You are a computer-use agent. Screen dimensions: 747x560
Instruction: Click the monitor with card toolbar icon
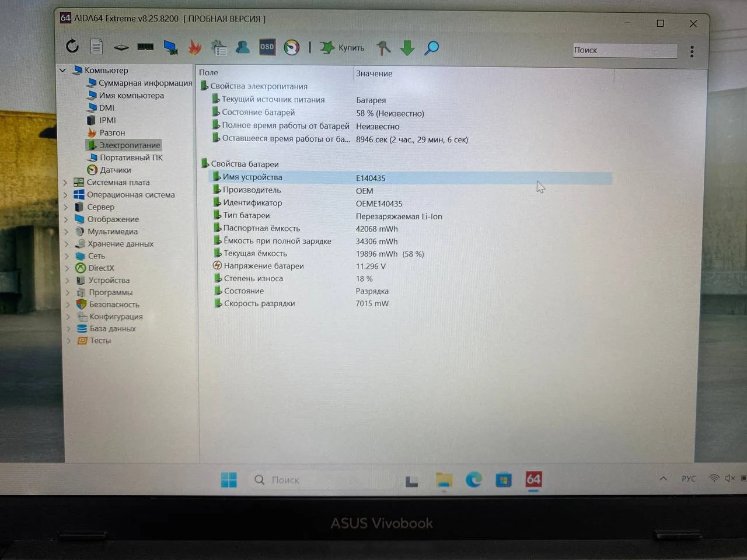tap(170, 47)
